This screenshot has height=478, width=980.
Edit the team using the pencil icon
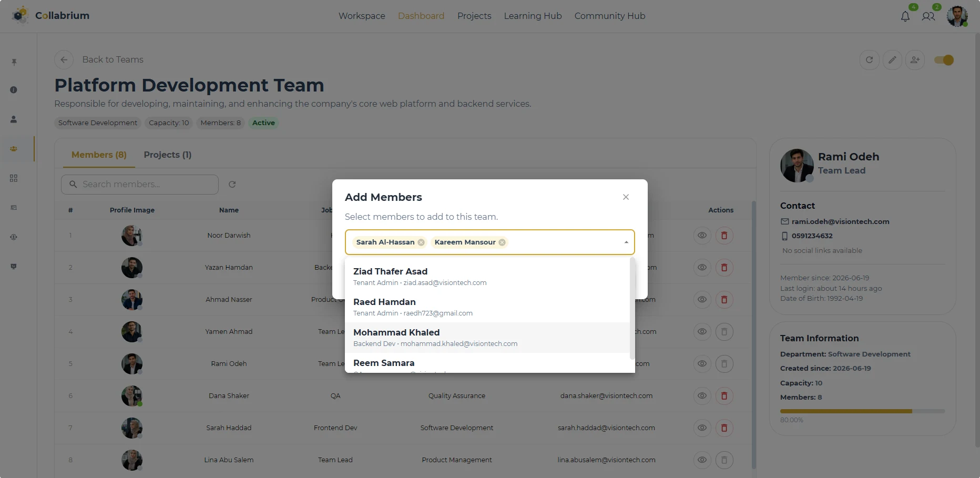pos(892,60)
